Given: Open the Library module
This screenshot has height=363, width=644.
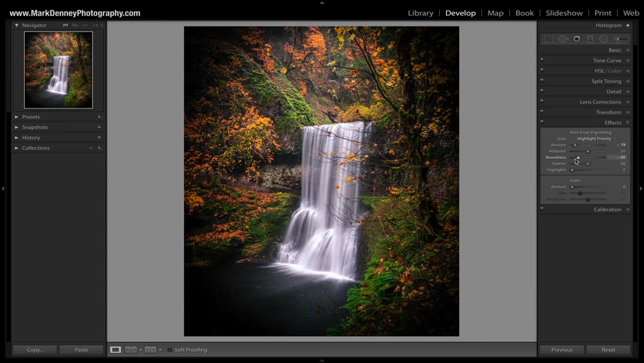Looking at the screenshot, I should tap(421, 13).
